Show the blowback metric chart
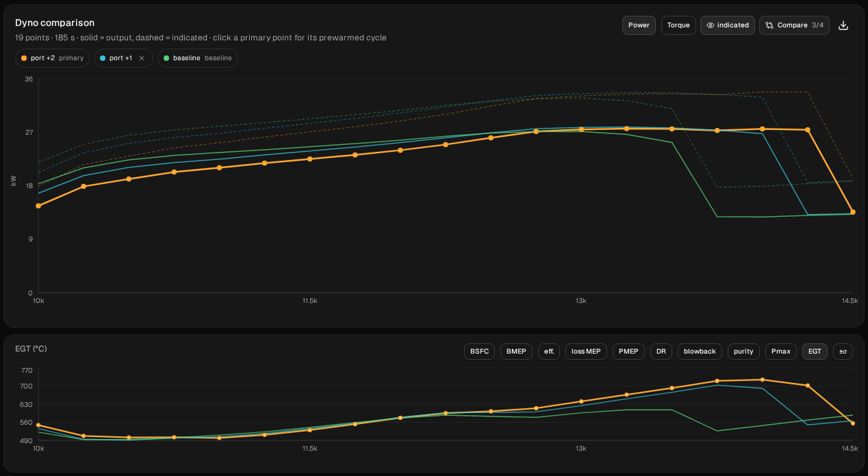The height and width of the screenshot is (476, 868). point(700,352)
